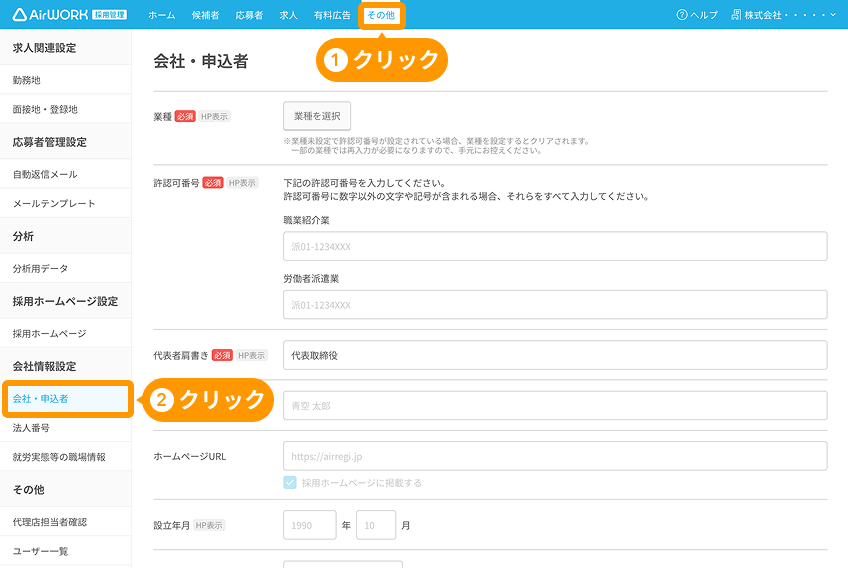
Task: Click the establishment year field
Action: click(x=309, y=525)
